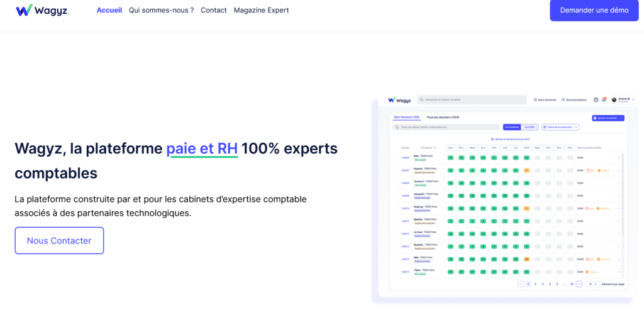
Task: Go to previous page with the left arrow
Action: (521, 284)
